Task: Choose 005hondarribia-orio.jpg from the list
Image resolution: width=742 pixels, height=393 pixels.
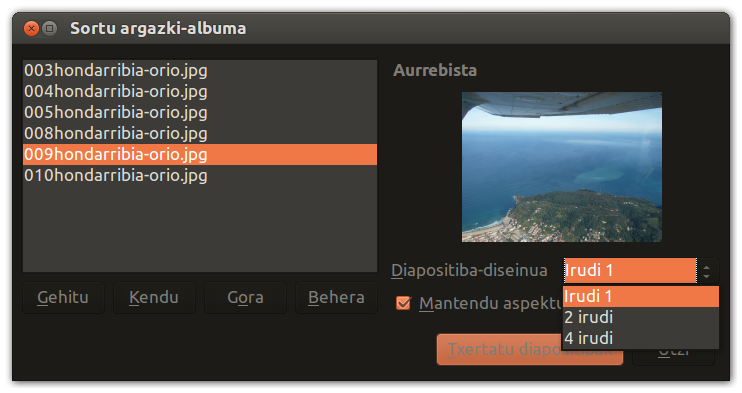Action: (200, 112)
